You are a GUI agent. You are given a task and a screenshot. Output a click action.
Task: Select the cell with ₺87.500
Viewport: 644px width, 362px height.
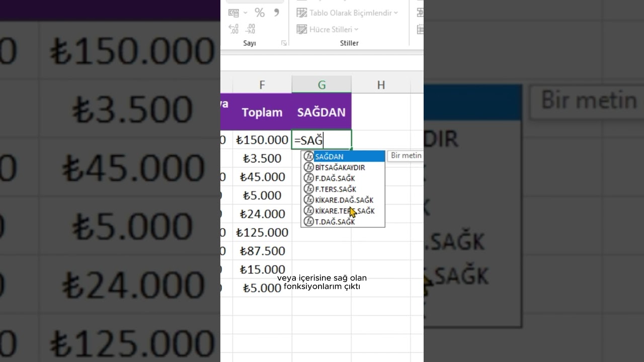point(262,251)
